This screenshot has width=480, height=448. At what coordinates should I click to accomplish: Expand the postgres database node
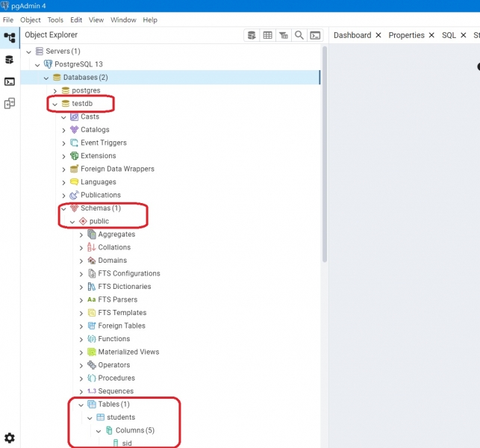tap(54, 91)
